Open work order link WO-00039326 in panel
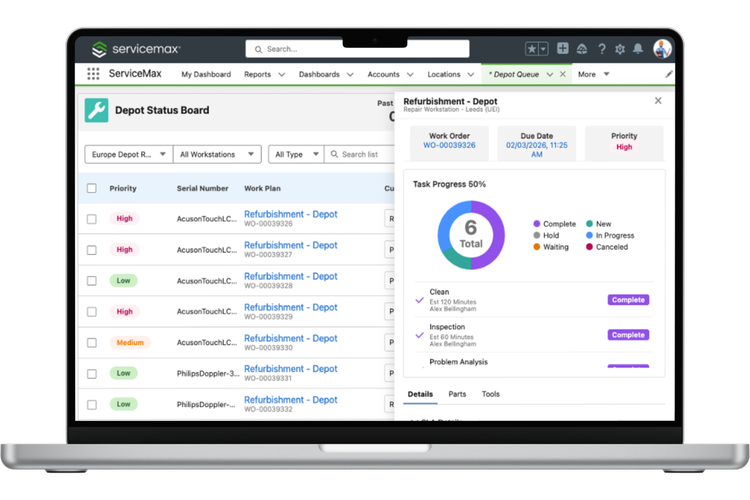The height and width of the screenshot is (500, 750). [x=449, y=146]
